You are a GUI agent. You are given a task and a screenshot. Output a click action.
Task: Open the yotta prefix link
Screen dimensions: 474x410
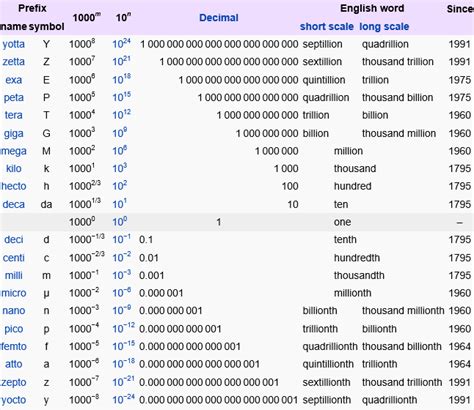coord(14,44)
